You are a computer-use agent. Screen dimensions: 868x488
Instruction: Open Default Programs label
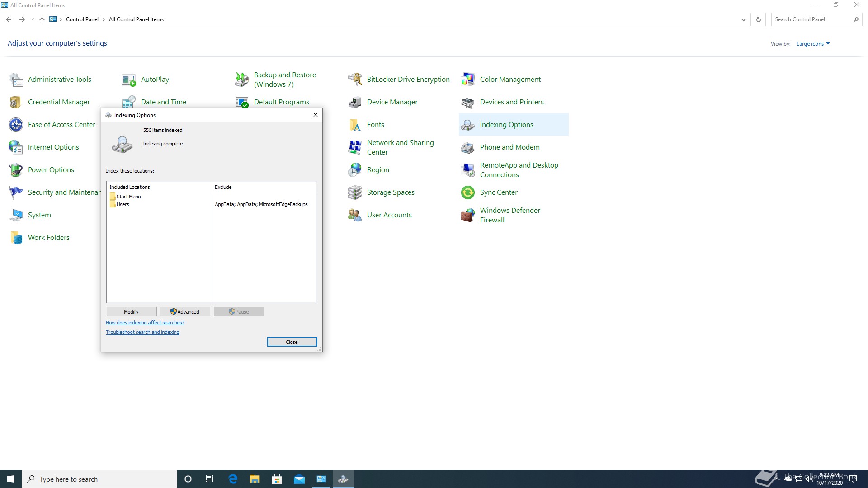tap(282, 102)
